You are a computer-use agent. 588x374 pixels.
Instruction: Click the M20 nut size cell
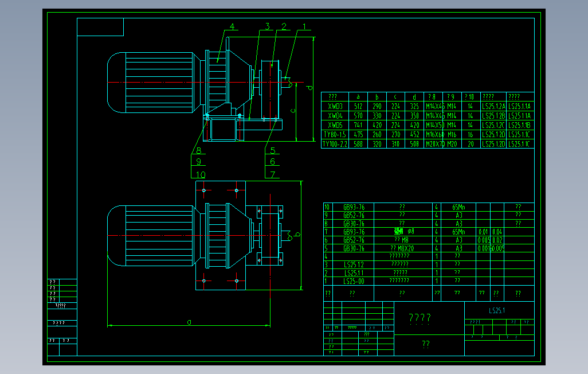[x=452, y=144]
